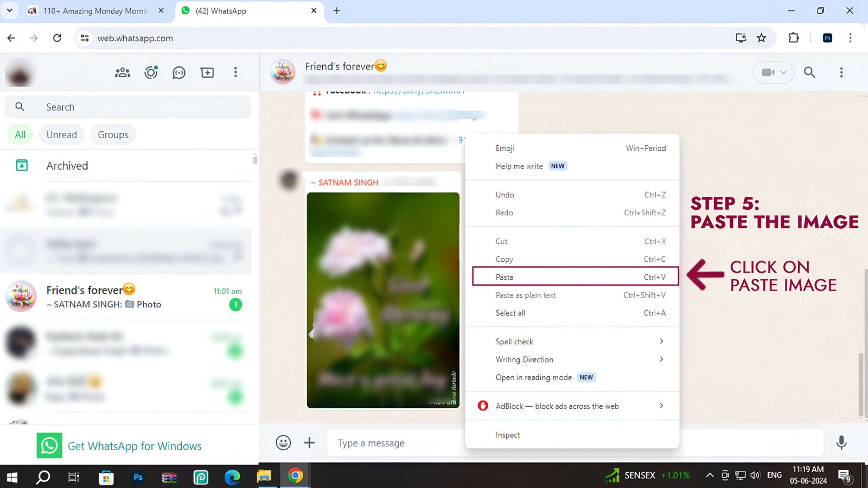868x488 pixels.
Task: Open the Windows Start menu
Action: coord(12,477)
